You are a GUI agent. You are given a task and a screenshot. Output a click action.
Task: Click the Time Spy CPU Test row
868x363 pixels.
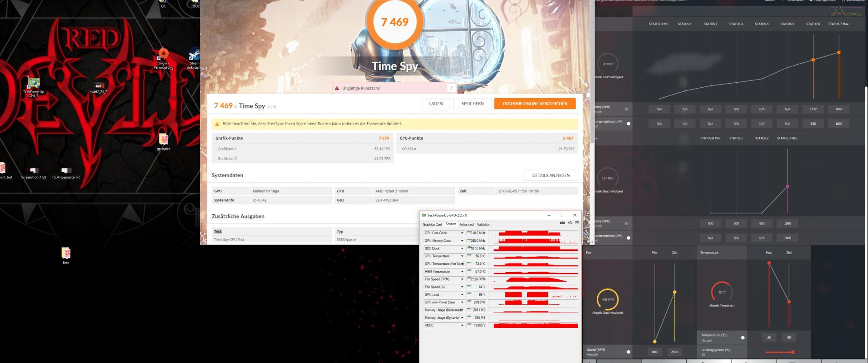point(273,240)
